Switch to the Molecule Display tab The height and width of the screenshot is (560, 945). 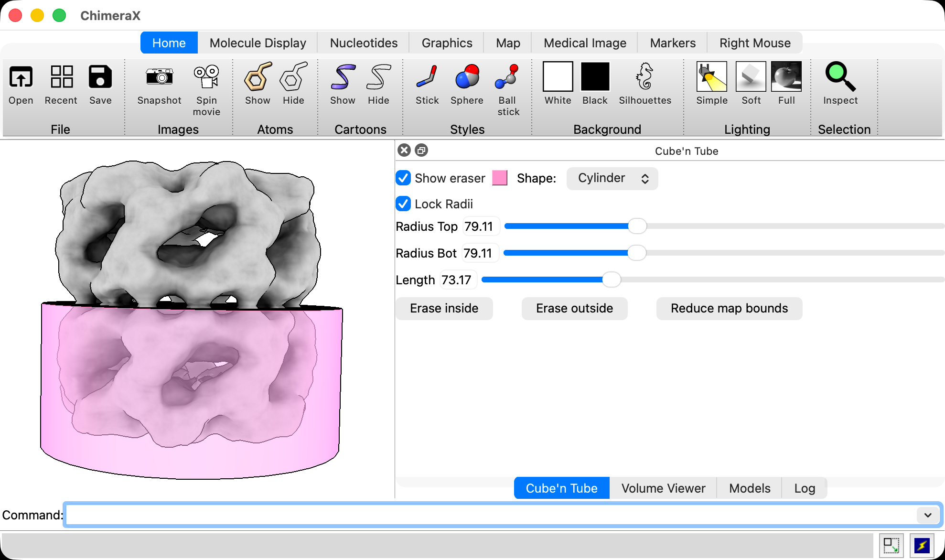pos(258,43)
